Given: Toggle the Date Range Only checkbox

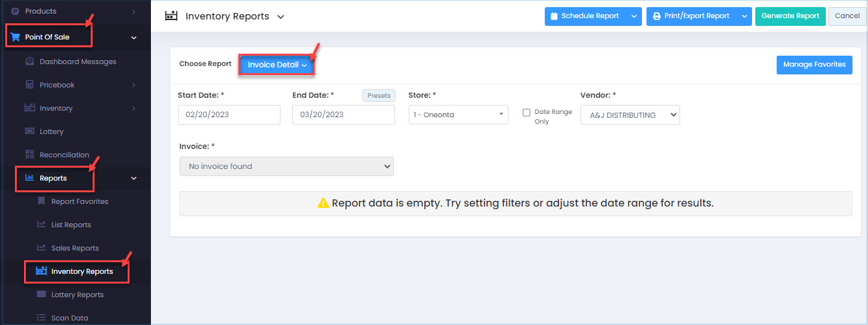Looking at the screenshot, I should (x=527, y=112).
